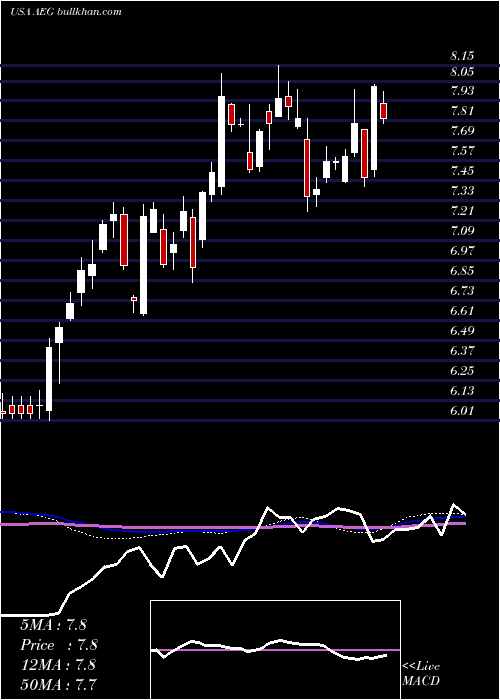Image resolution: width=500 pixels, height=700 pixels.
Task: Click the 7.81 price axis label
Action: tap(462, 111)
